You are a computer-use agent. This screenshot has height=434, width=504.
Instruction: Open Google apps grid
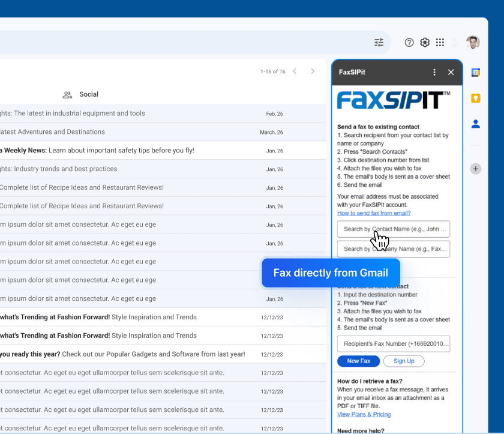click(x=440, y=43)
